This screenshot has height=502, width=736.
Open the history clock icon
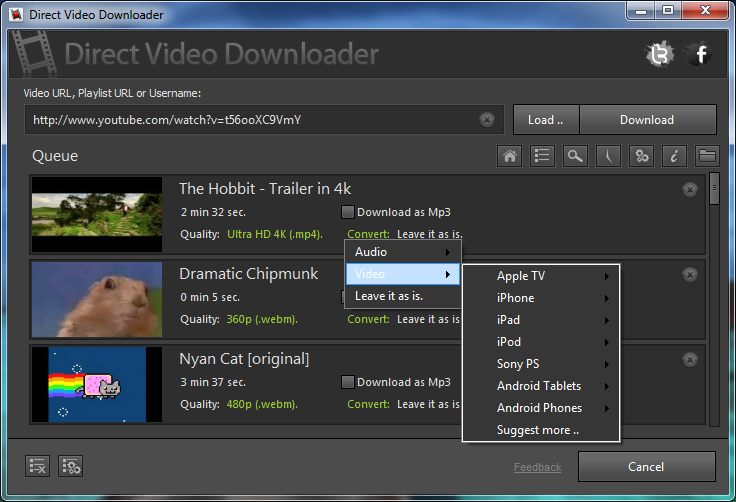[608, 156]
